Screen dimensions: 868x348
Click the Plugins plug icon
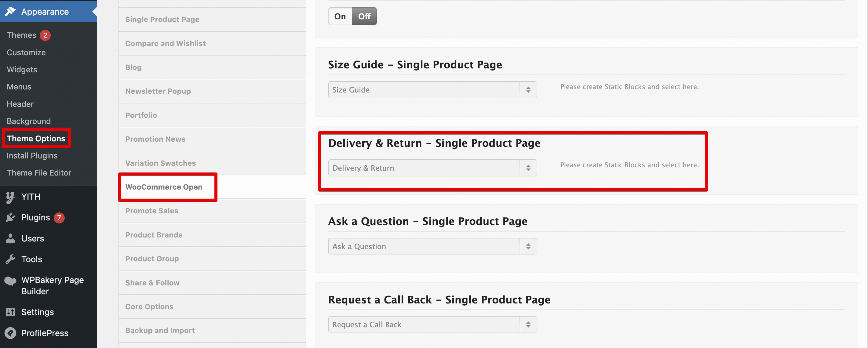[10, 218]
